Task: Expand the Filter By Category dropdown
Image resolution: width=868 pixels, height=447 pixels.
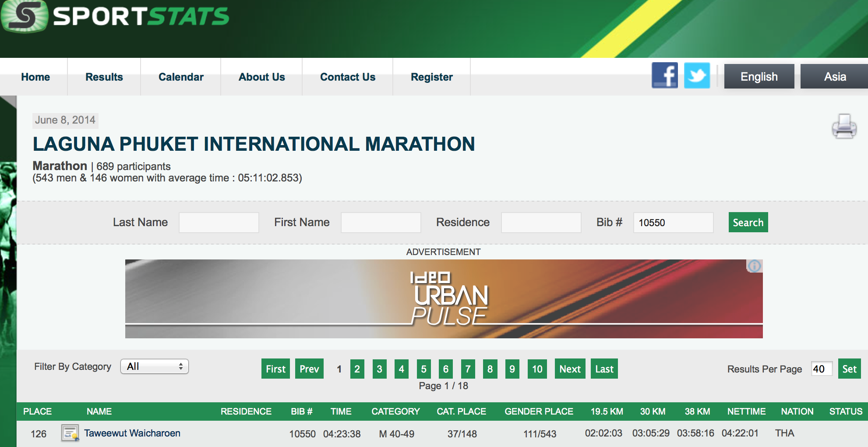Action: pyautogui.click(x=155, y=366)
